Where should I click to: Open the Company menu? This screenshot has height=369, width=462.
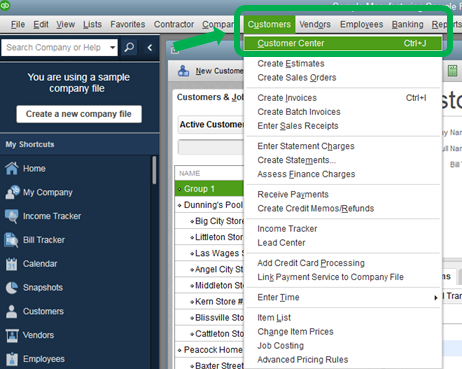(x=218, y=24)
